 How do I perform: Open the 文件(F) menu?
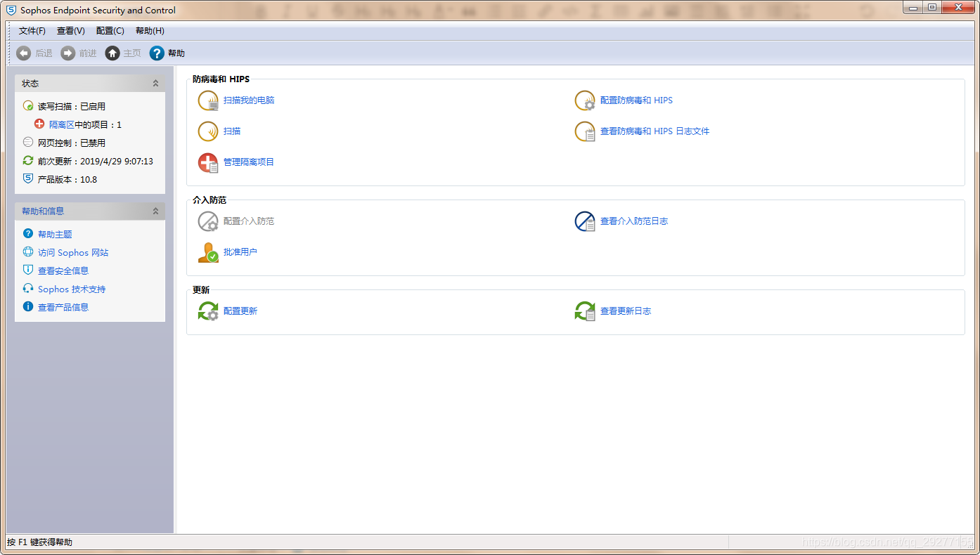point(32,31)
